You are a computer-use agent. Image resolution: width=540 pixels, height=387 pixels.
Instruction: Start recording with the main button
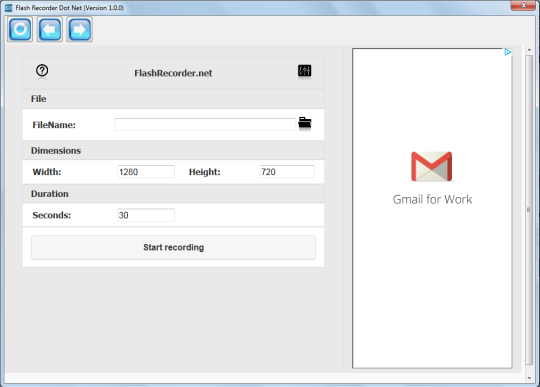tap(174, 248)
